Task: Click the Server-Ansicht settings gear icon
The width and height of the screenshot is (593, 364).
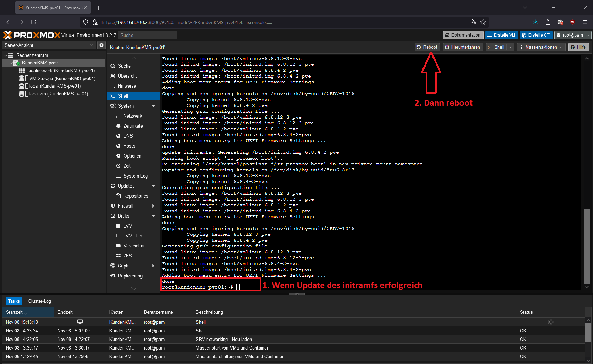Action: (x=101, y=45)
